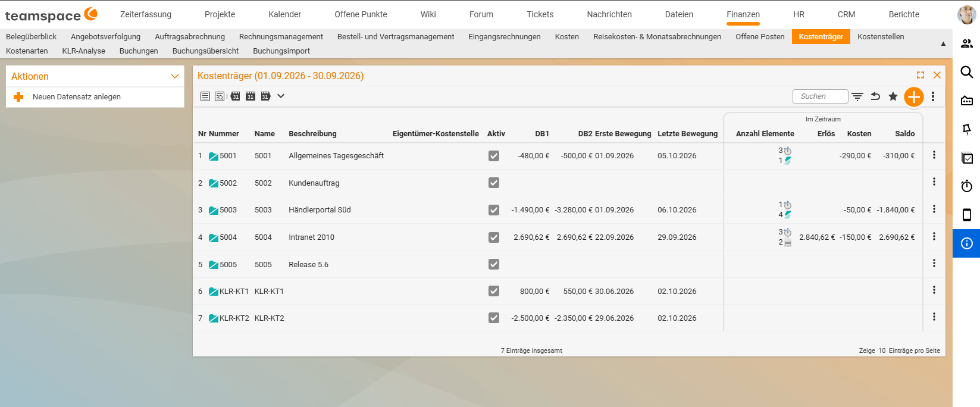
Task: Click the blue info icon in sidebar
Action: [x=967, y=243]
